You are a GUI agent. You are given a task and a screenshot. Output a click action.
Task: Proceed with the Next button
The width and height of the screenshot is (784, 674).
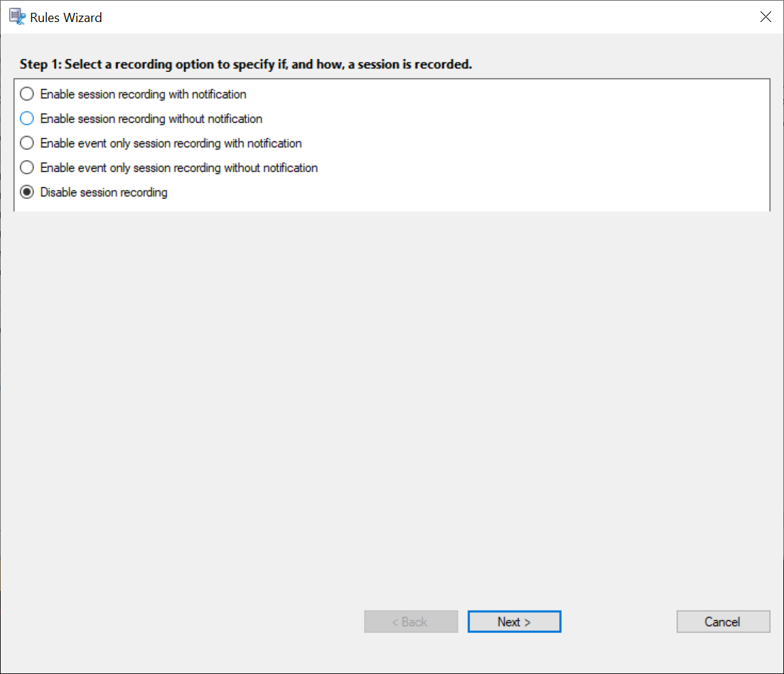click(514, 621)
